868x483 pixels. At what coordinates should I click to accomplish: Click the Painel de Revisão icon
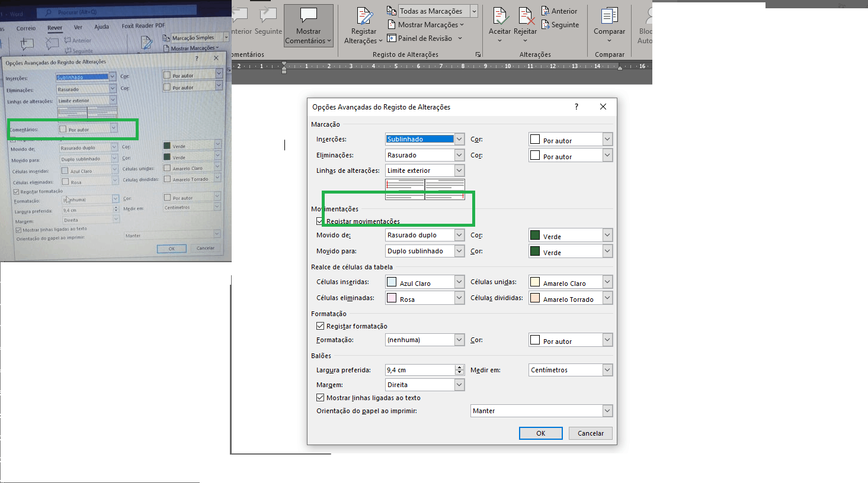[x=392, y=38]
